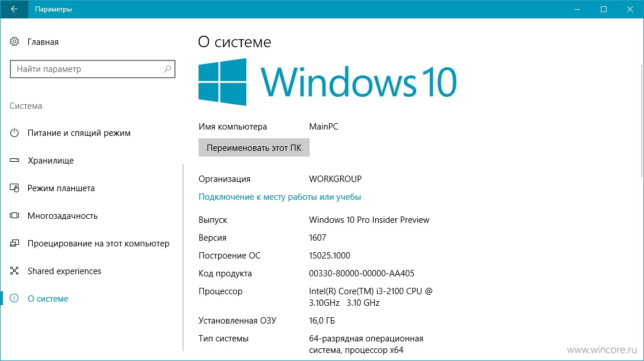Viewport: 644px width, 361px height.
Task: Maximize the Параметры window
Action: 603,9
